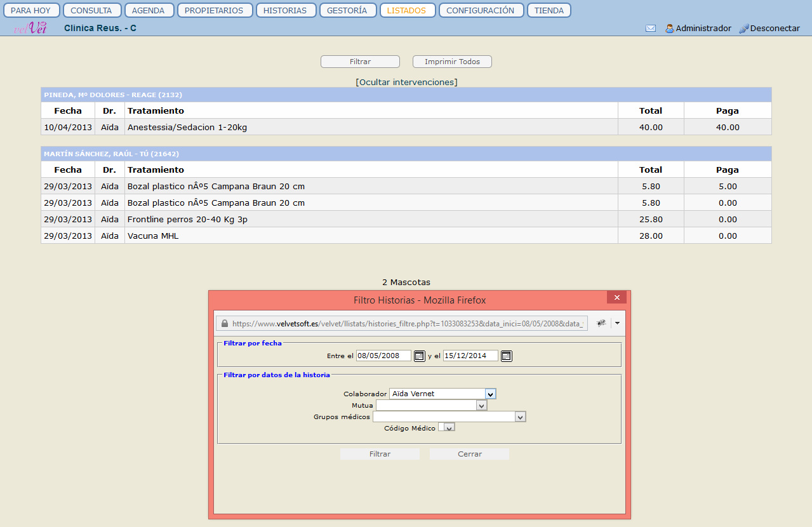Image resolution: width=812 pixels, height=527 pixels.
Task: Click Imprimir Todos button
Action: pyautogui.click(x=452, y=62)
